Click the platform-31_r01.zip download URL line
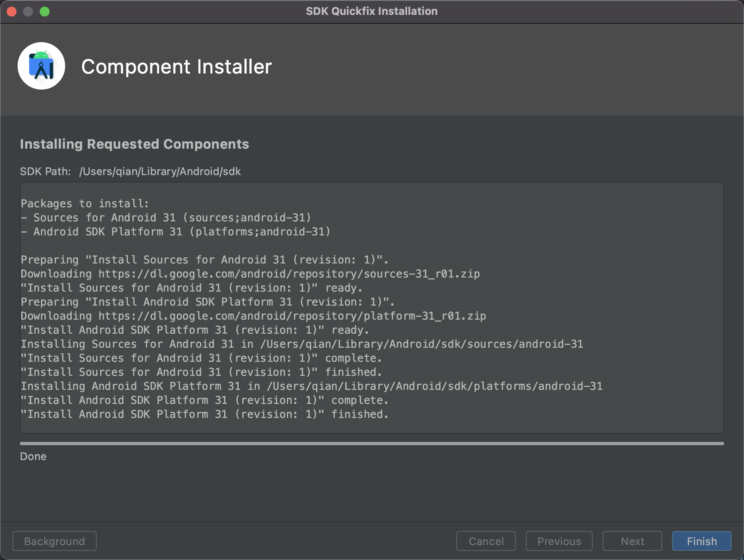Screen dimensions: 744x560 coord(253,316)
